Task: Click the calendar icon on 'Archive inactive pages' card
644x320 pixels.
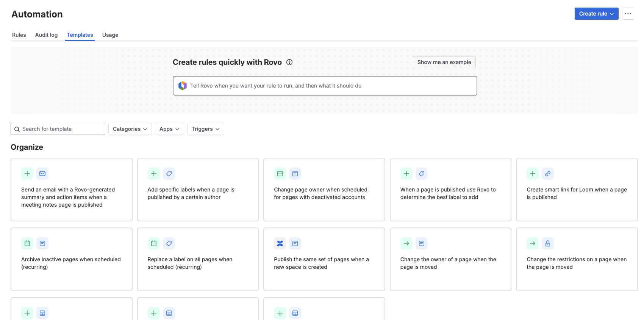Action: coord(27,243)
